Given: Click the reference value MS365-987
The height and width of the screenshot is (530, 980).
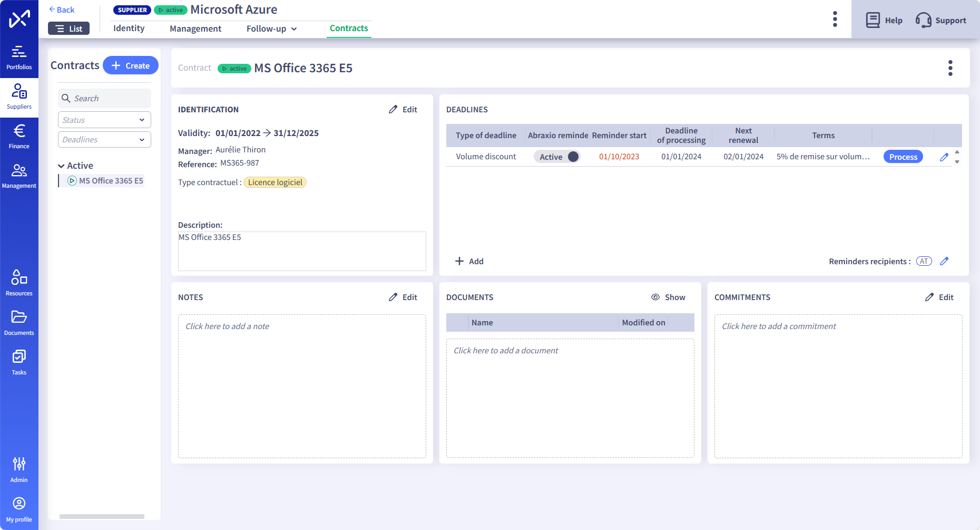Looking at the screenshot, I should pos(240,163).
